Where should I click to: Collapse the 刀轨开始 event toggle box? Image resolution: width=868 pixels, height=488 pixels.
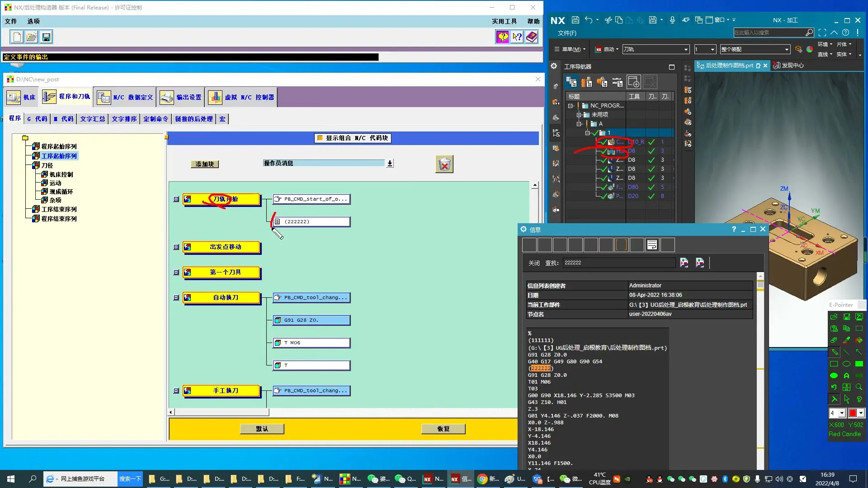[176, 199]
